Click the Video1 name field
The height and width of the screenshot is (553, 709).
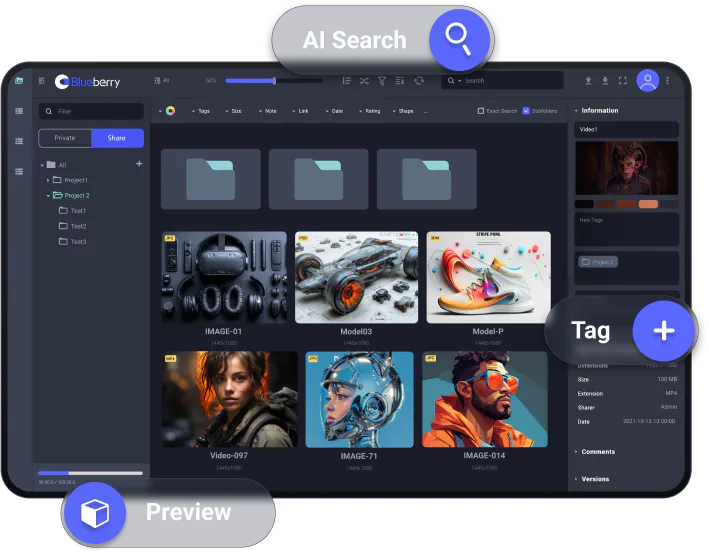tap(626, 129)
